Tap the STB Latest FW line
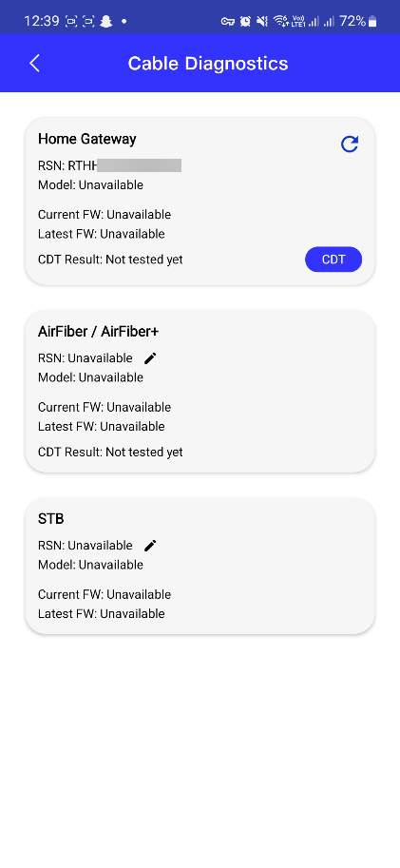Screen dimensions: 400x868 (x=102, y=613)
